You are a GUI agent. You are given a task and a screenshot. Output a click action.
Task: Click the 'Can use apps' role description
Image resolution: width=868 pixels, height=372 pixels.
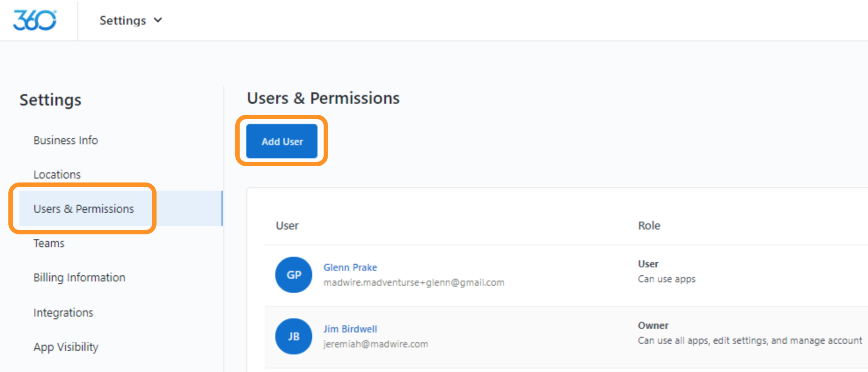pos(667,279)
